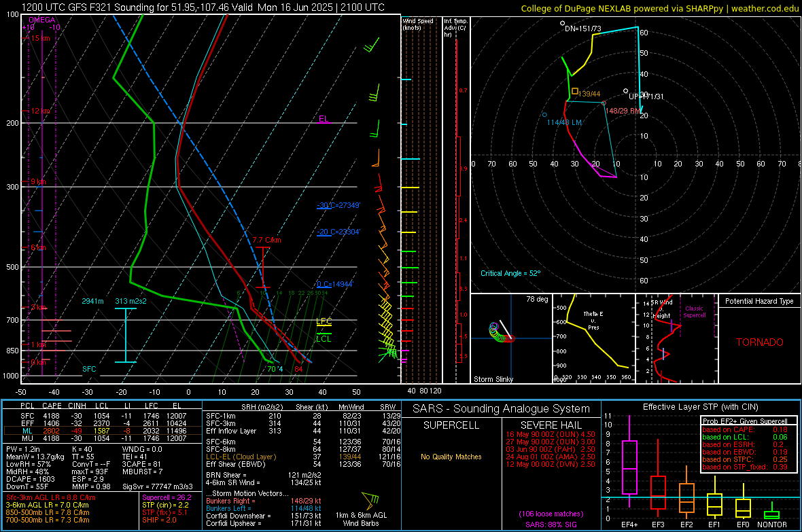
Task: Click the 'Theta-E v. Pres' inset title
Action: click(593, 320)
